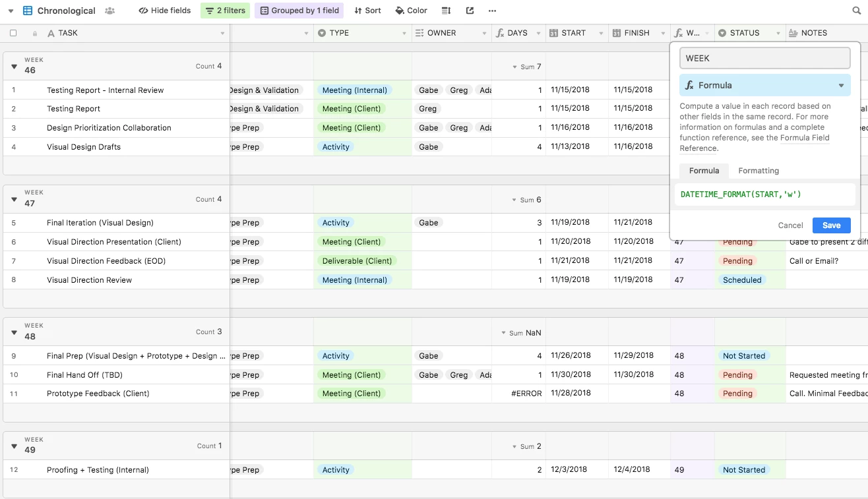The width and height of the screenshot is (868, 499).
Task: Open the OWNER column dropdown arrow
Action: coord(484,34)
